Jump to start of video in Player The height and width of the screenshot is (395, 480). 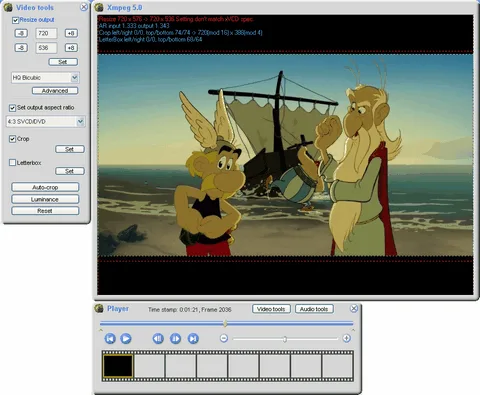coord(110,338)
